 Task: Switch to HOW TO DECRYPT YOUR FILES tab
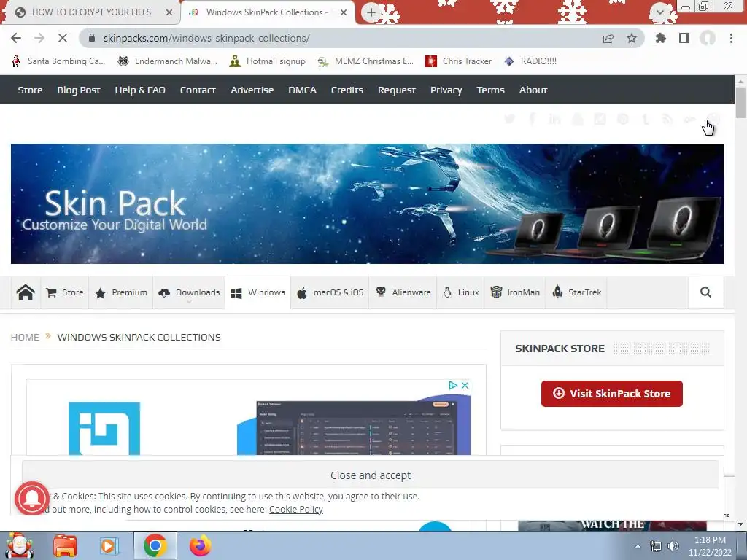[x=90, y=12]
